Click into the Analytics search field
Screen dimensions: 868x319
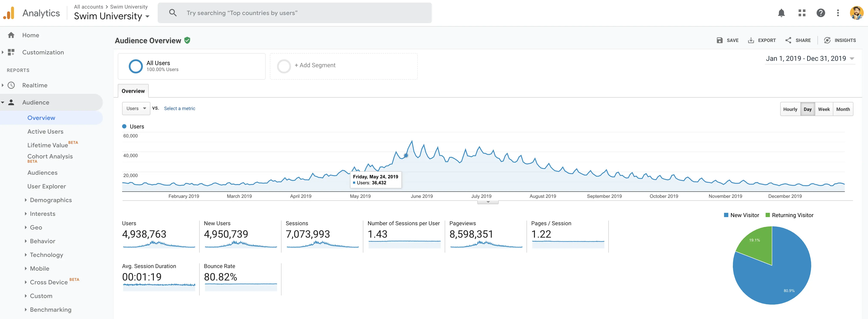(295, 13)
